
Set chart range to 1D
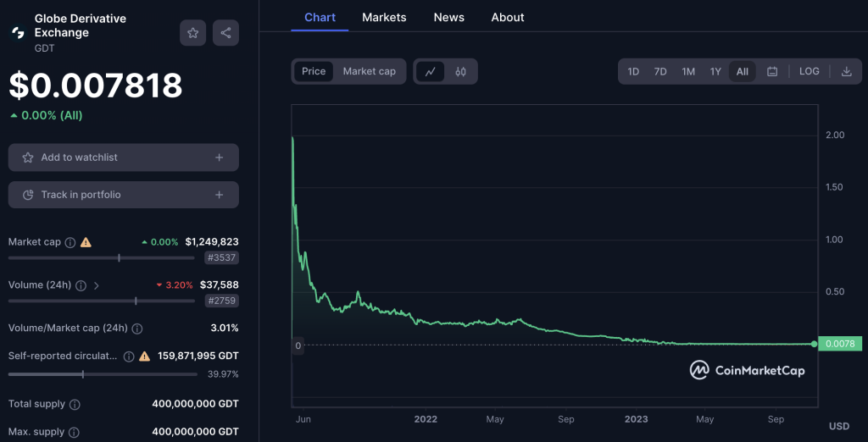[x=633, y=71]
